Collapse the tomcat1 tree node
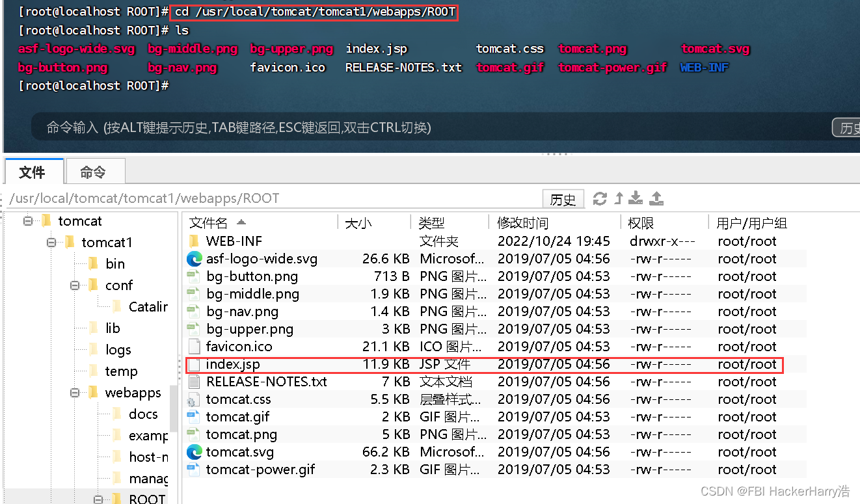Viewport: 860px width, 504px height. tap(51, 243)
